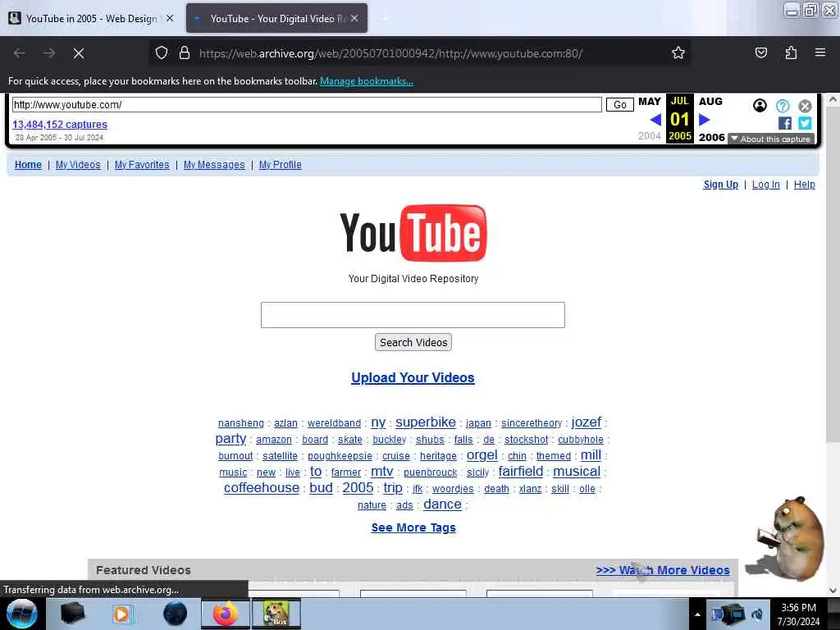Click the page scrollbar down arrow
This screenshot has height=630, width=840.
[x=833, y=591]
